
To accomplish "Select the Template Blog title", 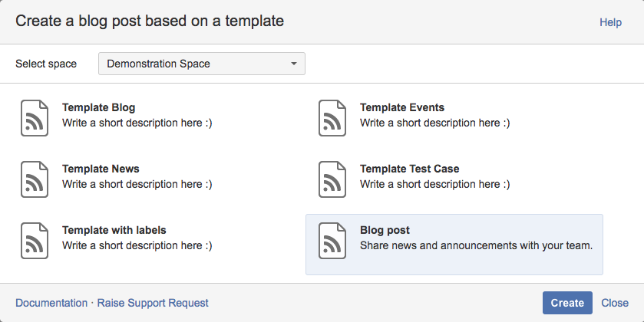I will point(98,108).
